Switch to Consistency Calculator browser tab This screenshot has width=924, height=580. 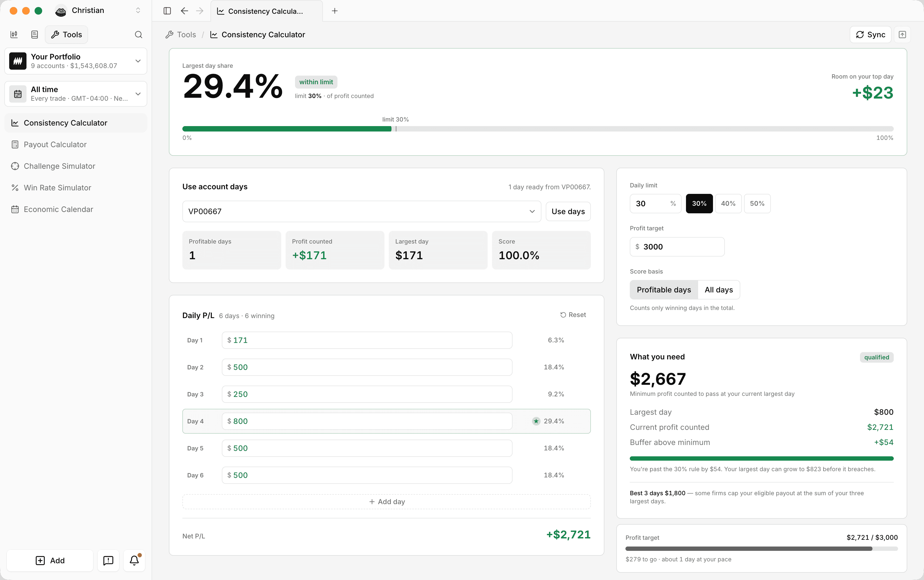point(266,11)
